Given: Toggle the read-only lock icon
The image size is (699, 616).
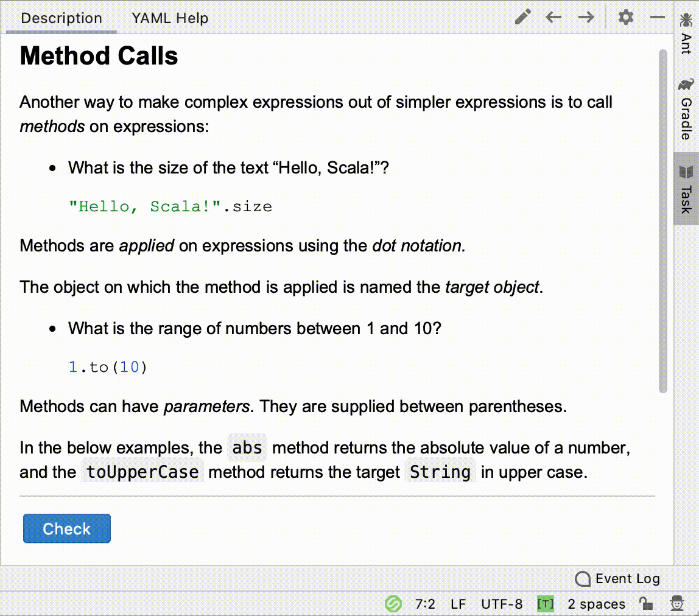Looking at the screenshot, I should 646,604.
